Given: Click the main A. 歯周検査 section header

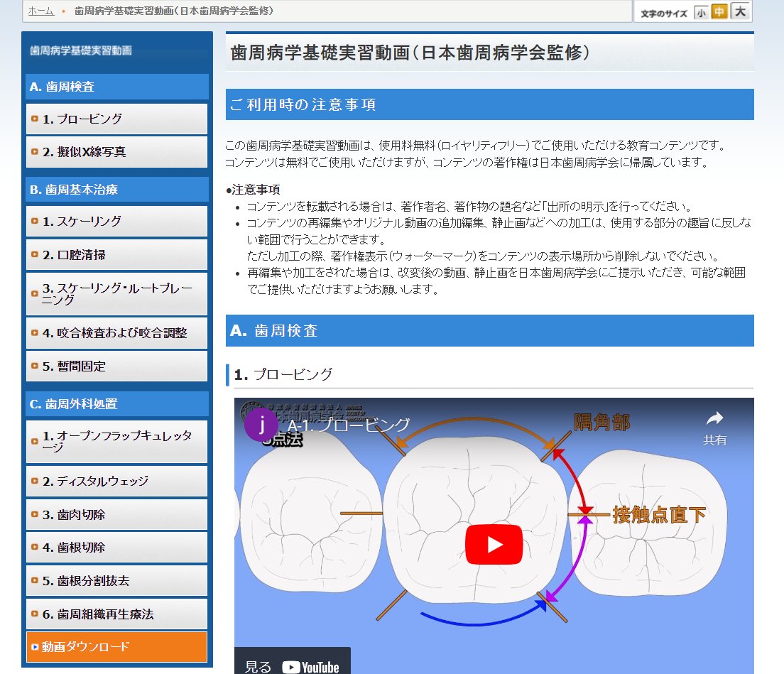Looking at the screenshot, I should [489, 330].
